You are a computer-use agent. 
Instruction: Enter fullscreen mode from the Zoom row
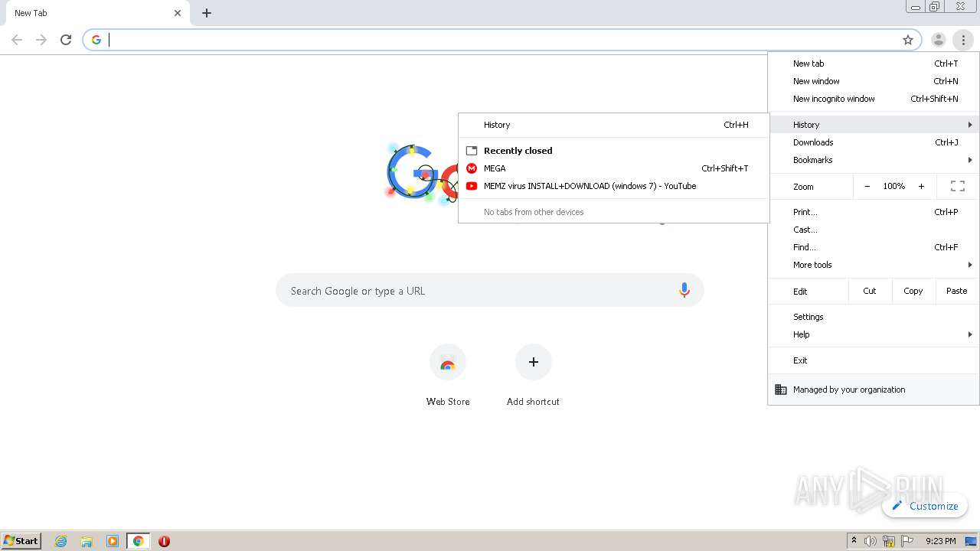(x=957, y=186)
